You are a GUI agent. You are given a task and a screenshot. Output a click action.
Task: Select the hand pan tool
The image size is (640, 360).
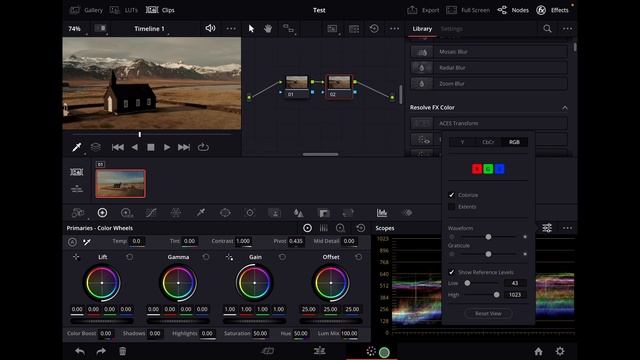(x=268, y=29)
